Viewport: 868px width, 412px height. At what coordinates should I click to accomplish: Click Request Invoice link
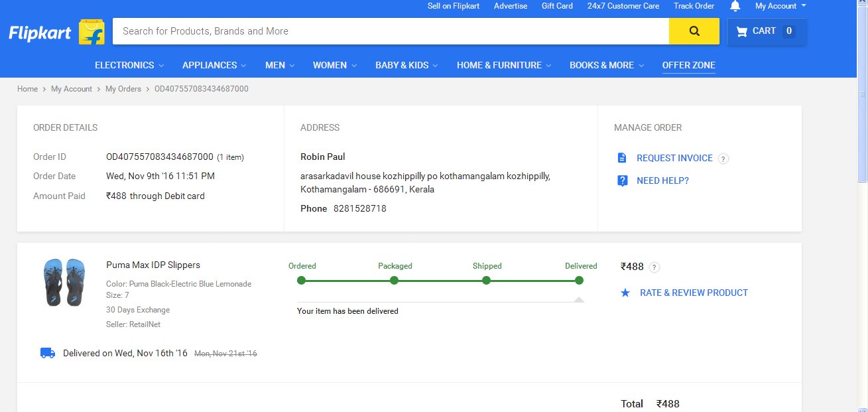674,158
